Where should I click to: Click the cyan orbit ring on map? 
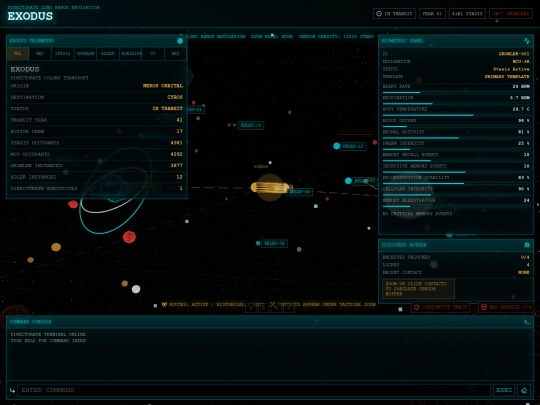tap(116, 191)
